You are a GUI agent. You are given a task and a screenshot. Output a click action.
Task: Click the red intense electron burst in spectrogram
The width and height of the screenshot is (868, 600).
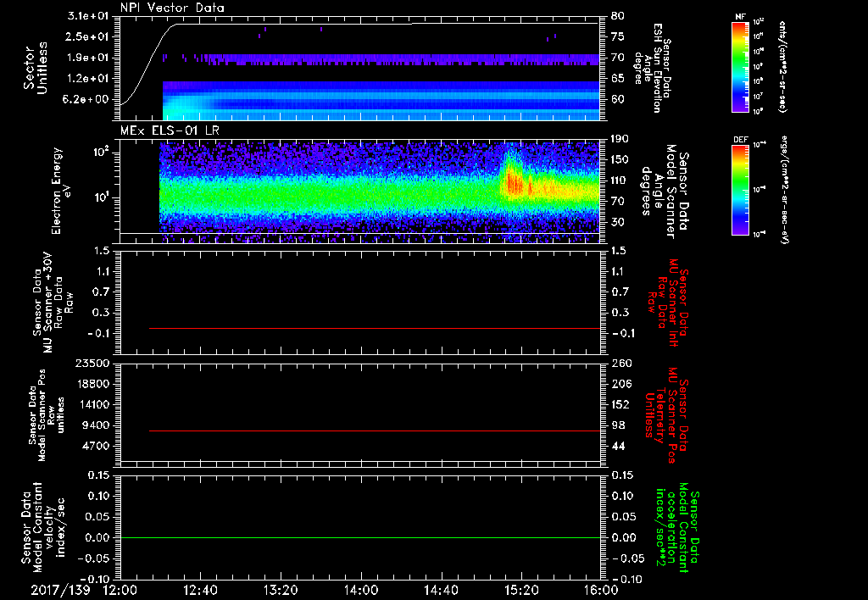click(x=513, y=183)
